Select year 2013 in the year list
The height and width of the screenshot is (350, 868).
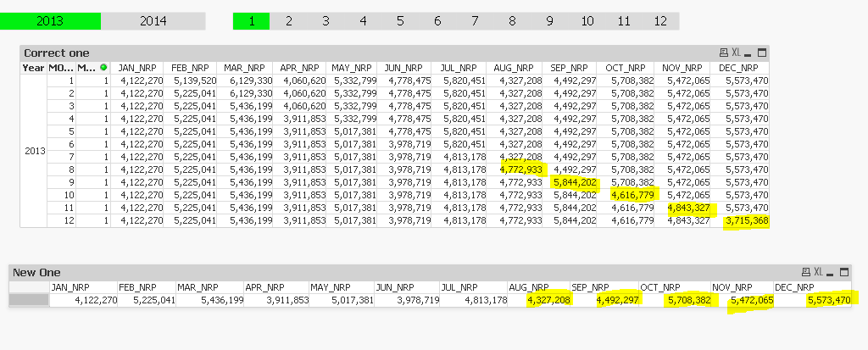click(50, 21)
